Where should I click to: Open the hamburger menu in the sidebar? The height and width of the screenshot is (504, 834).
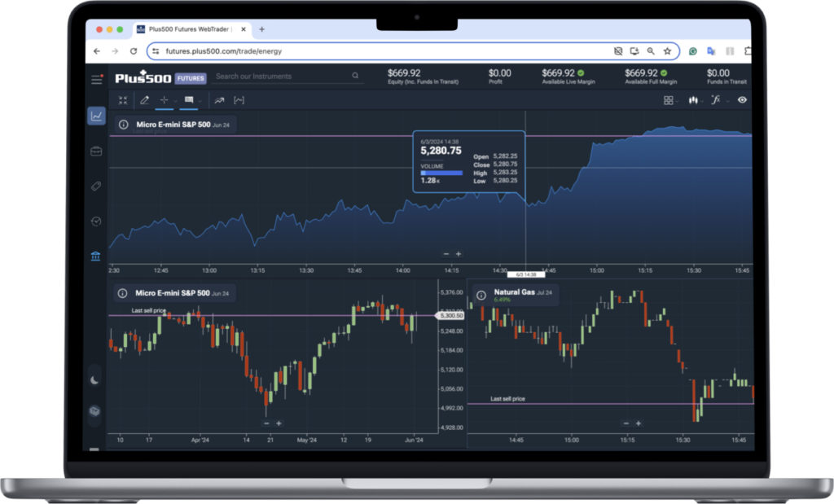coord(97,79)
